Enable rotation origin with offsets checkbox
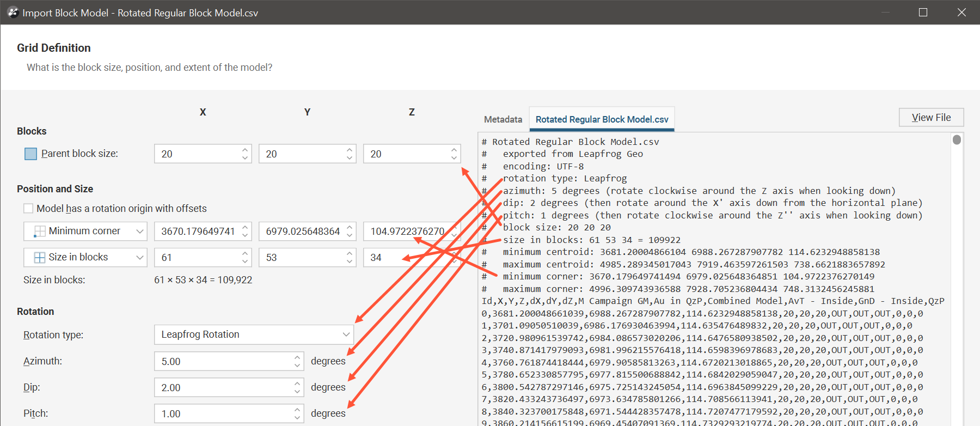The width and height of the screenshot is (980, 426). (x=28, y=209)
